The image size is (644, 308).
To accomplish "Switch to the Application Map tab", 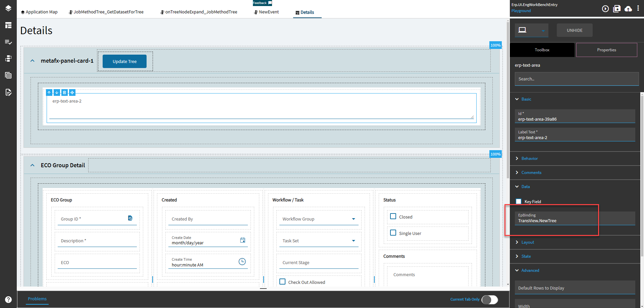I will click(x=39, y=12).
